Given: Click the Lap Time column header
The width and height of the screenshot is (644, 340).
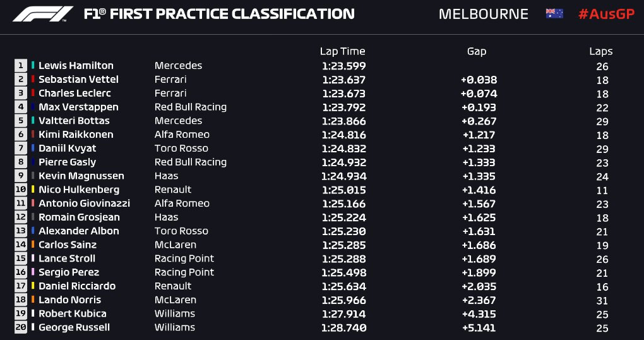Looking at the screenshot, I should pyautogui.click(x=343, y=51).
